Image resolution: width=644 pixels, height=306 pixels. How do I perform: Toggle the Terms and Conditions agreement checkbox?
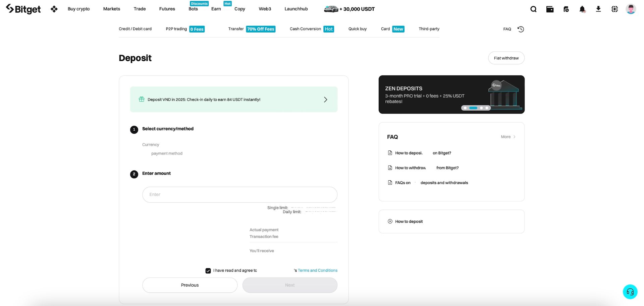coord(208,270)
